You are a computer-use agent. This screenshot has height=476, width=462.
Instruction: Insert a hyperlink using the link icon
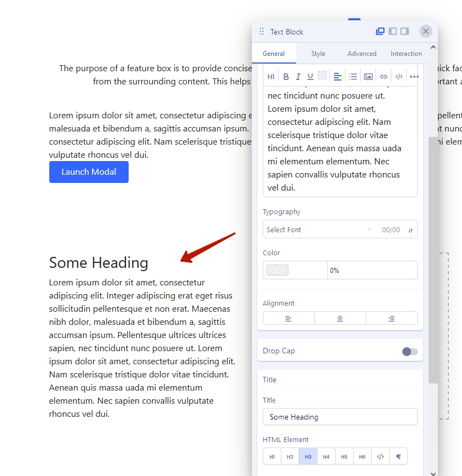pyautogui.click(x=384, y=77)
